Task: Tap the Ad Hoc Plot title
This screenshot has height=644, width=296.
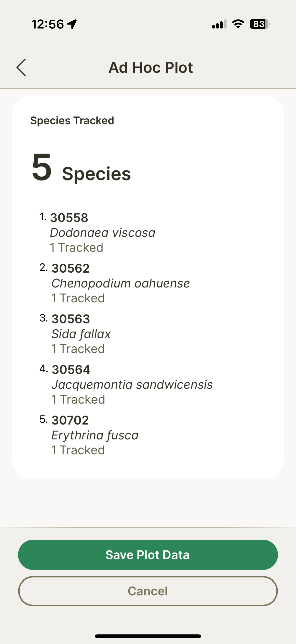Action: (x=151, y=68)
